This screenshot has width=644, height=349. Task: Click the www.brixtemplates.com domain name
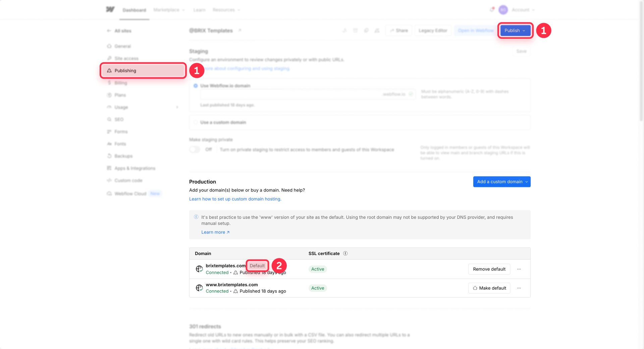pos(232,285)
